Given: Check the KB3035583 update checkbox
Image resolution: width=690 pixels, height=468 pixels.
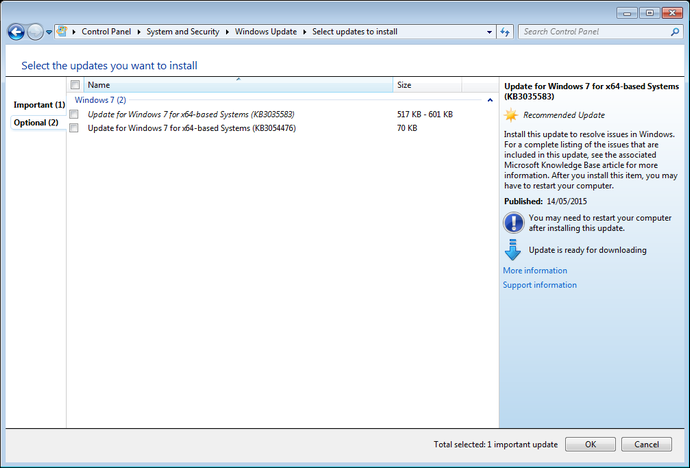Looking at the screenshot, I should pyautogui.click(x=74, y=114).
